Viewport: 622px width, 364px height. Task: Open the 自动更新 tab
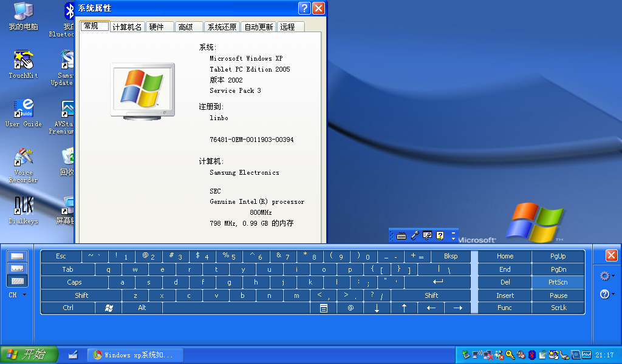258,26
